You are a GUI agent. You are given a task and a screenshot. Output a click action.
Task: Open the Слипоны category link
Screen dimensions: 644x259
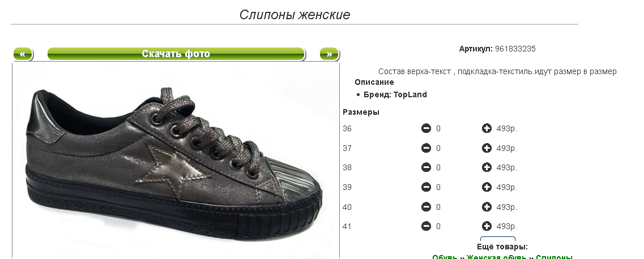(x=554, y=257)
